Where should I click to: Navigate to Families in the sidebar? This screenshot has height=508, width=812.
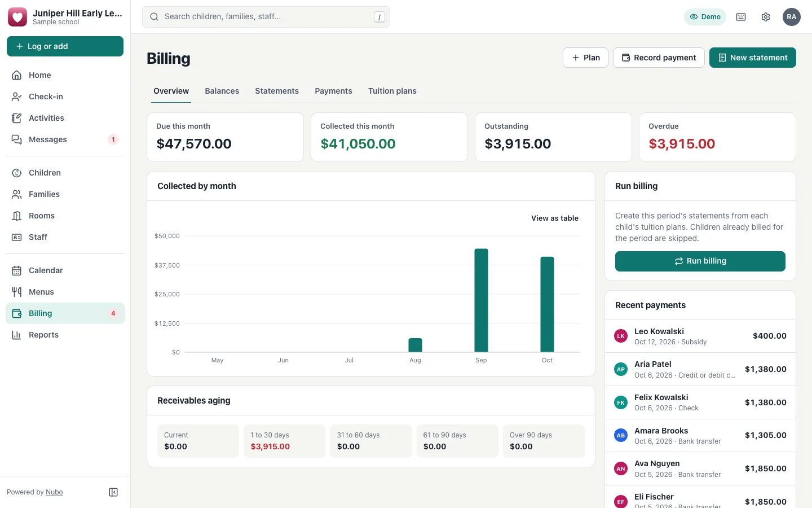tap(65, 194)
